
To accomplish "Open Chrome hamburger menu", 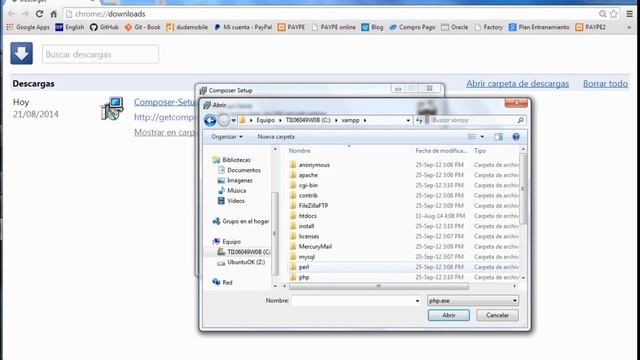I will point(630,14).
